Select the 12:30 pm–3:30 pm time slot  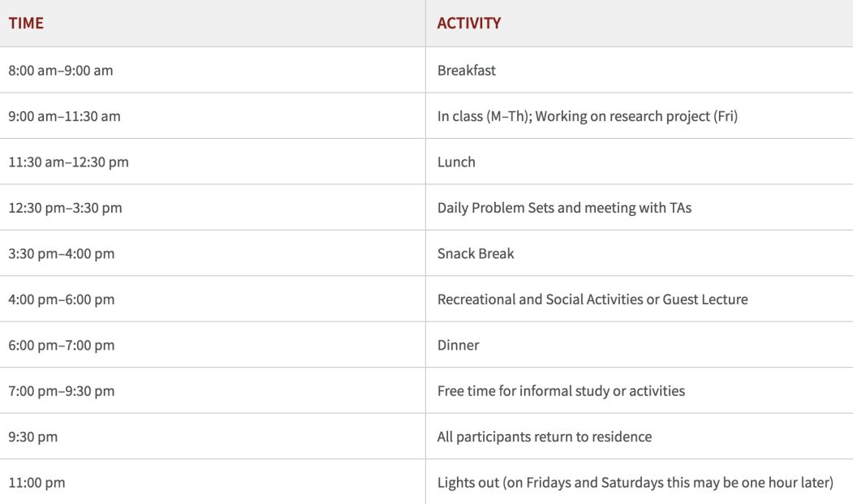click(x=65, y=208)
